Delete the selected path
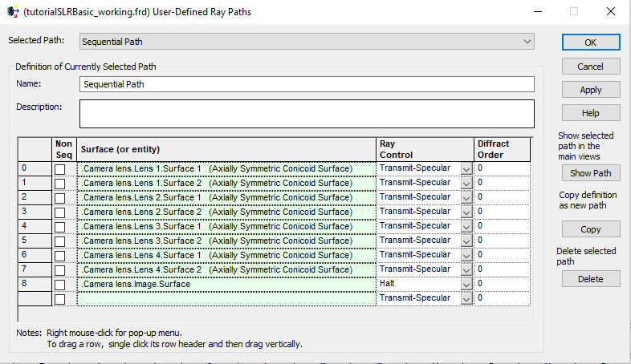Viewport: 631px width, 364px height. [590, 279]
